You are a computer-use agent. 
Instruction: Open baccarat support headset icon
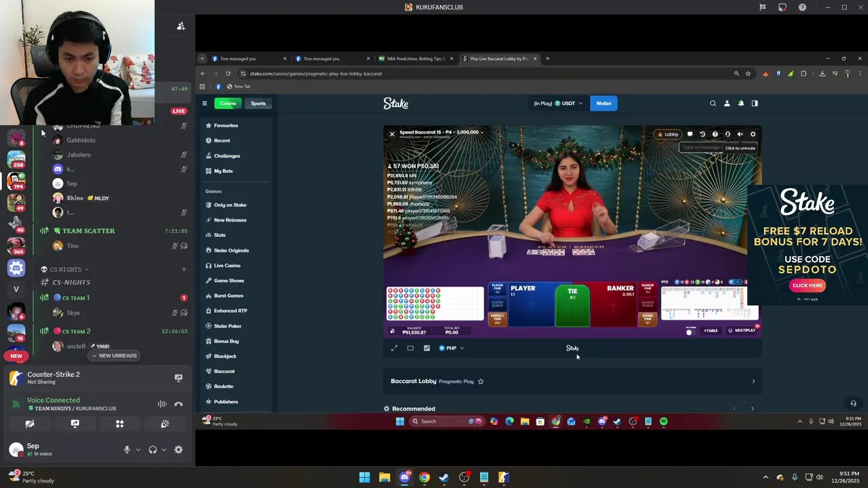(728, 134)
